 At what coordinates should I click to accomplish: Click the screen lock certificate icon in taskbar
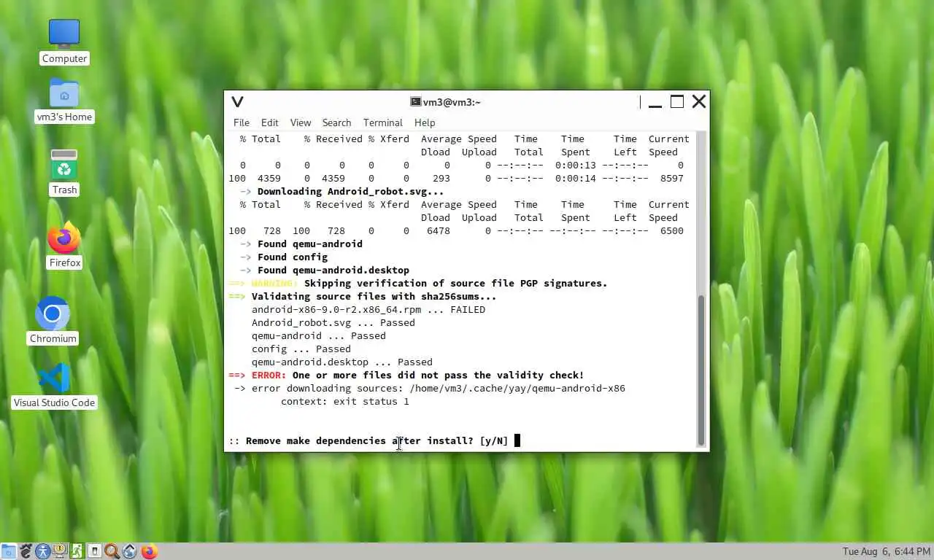[x=61, y=551]
